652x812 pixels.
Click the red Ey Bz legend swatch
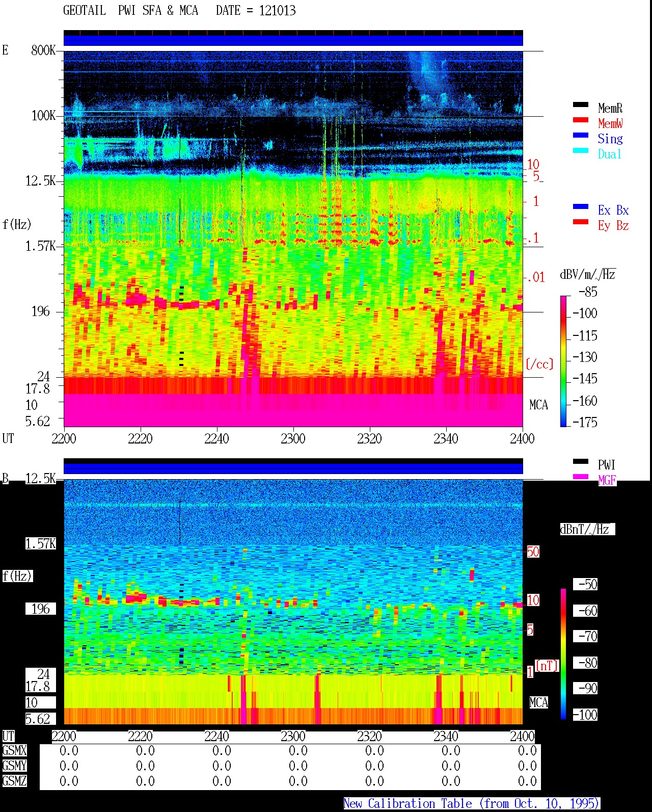pos(580,222)
